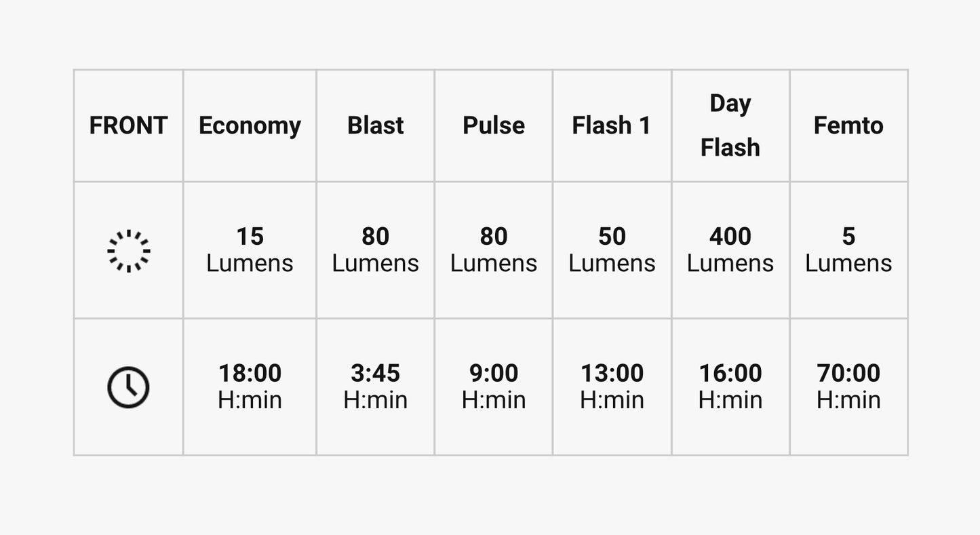
Task: Select the 5 Lumens Femto cell
Action: tap(848, 250)
